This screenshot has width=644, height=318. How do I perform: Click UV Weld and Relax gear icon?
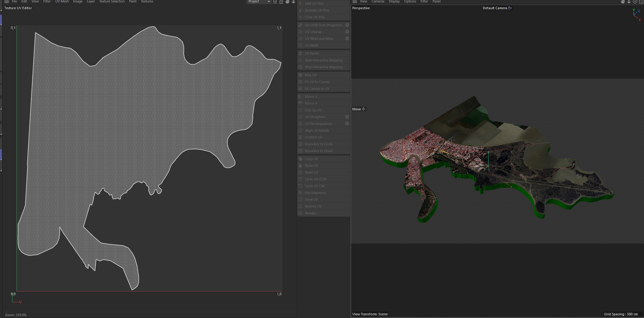[347, 39]
